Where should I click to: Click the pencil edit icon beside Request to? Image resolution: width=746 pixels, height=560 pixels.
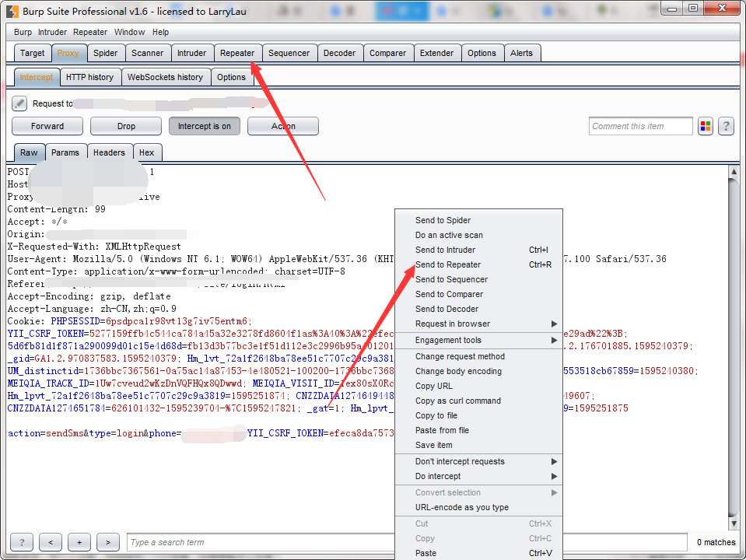pyautogui.click(x=19, y=103)
